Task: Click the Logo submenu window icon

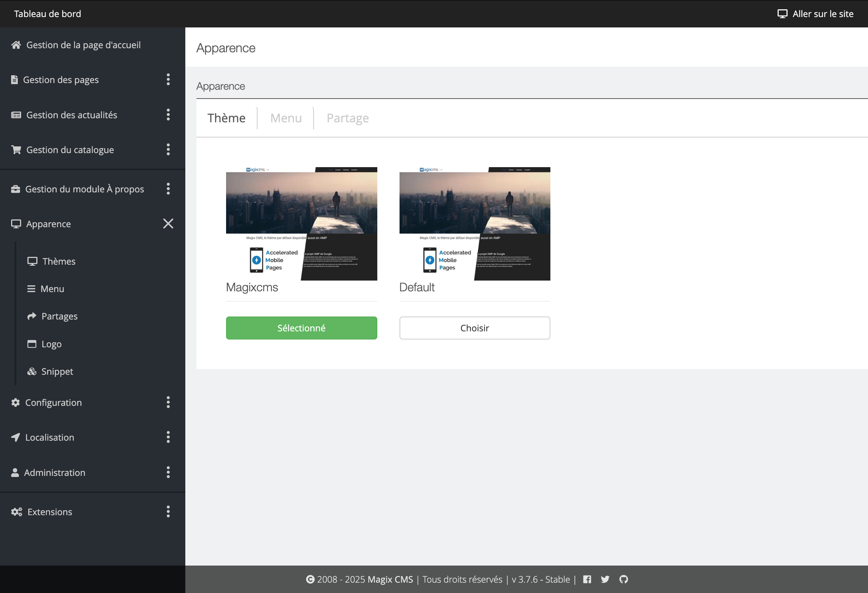Action: pos(32,344)
